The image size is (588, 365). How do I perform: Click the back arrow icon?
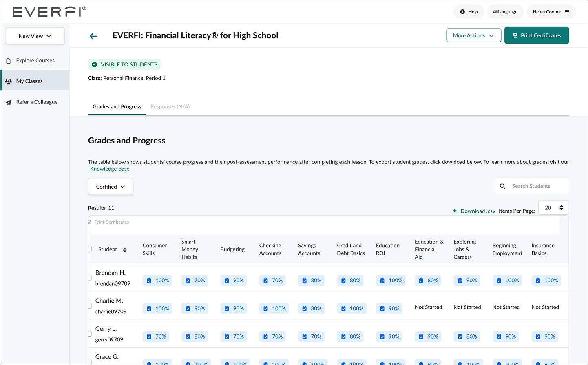click(93, 36)
